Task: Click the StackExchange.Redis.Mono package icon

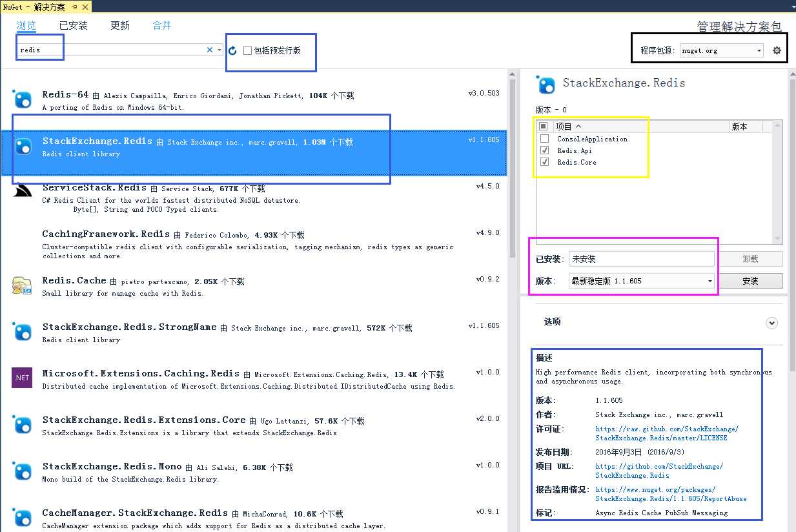Action: click(23, 471)
